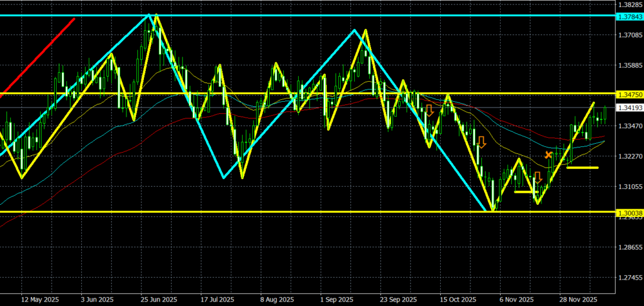Select the orange down arrow directly below the X marker
This screenshot has width=644, height=306.
pos(538,178)
